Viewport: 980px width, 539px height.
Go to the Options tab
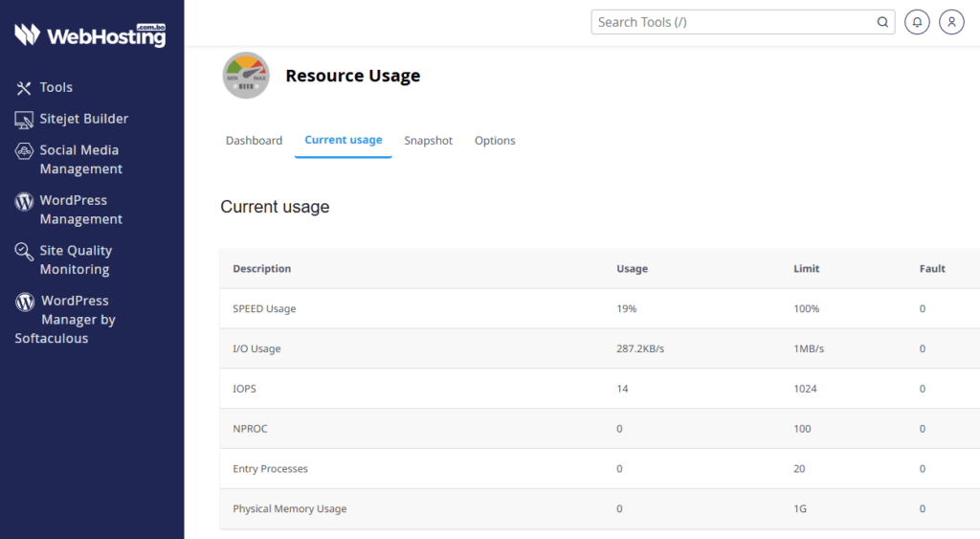[x=495, y=141]
